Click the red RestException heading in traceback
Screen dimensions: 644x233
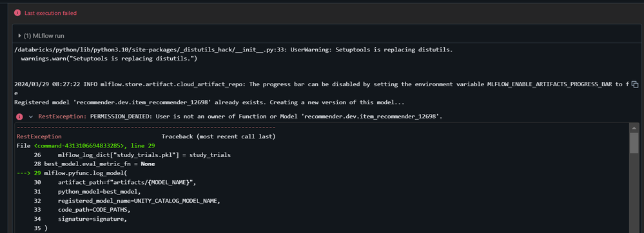pos(39,136)
